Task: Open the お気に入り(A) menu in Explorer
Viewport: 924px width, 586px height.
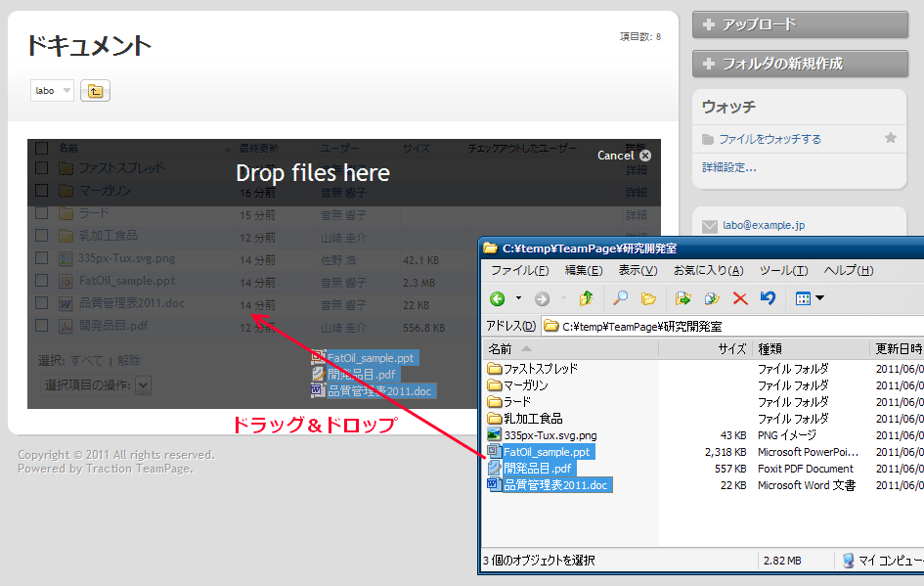Action: pyautogui.click(x=708, y=271)
